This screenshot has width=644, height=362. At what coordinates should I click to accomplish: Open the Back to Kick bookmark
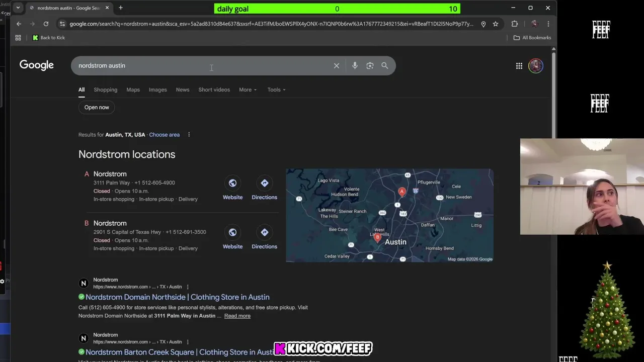(49, 38)
